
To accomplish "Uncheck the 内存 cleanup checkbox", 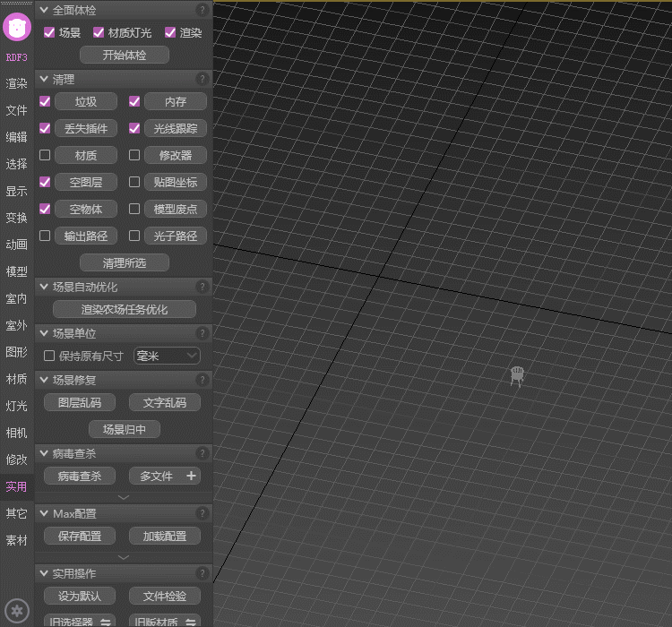I will pos(134,101).
